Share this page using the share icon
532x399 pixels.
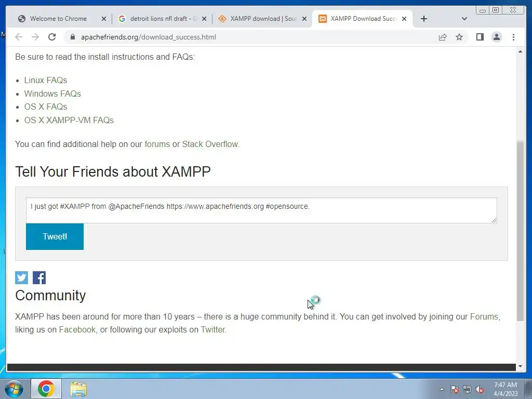(x=443, y=37)
